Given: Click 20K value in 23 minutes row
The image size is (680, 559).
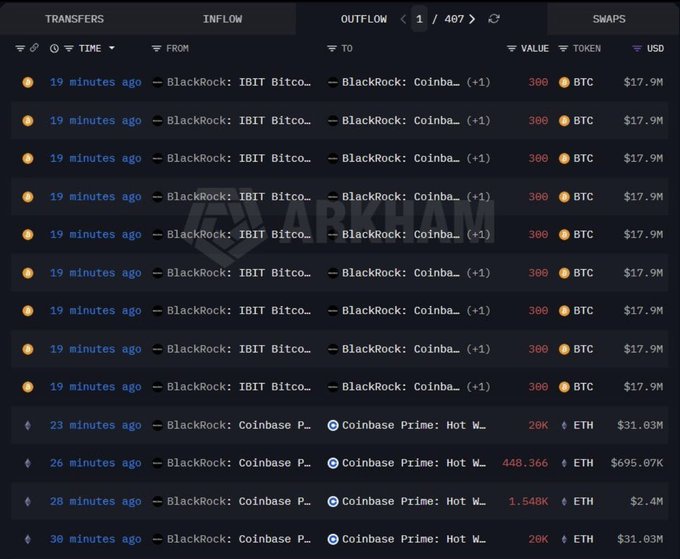Looking at the screenshot, I should [538, 425].
